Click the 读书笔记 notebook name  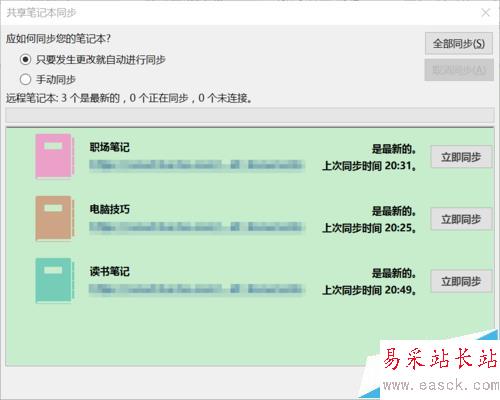point(109,271)
